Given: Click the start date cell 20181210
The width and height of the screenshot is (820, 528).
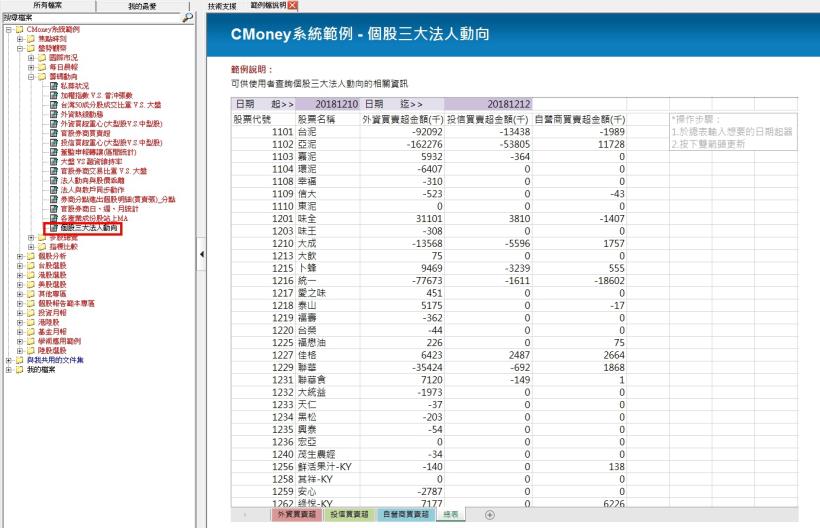Looking at the screenshot, I should 328,104.
